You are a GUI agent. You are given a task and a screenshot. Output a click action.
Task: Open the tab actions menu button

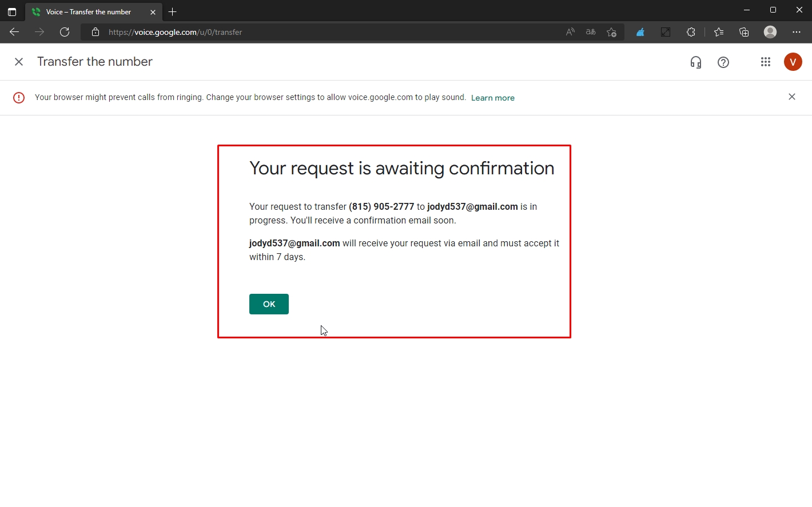click(12, 12)
